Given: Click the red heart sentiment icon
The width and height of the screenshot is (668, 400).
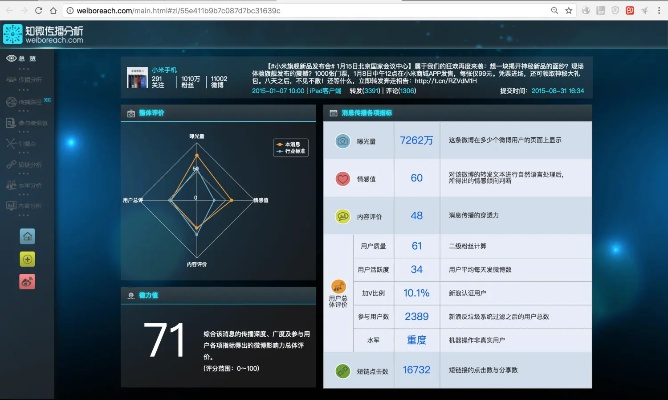Looking at the screenshot, I should pos(342,178).
